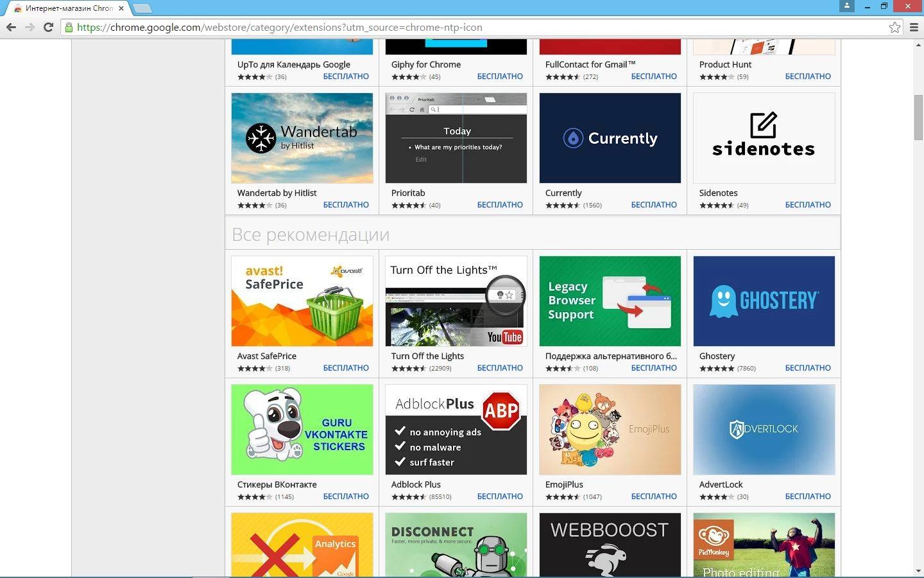Screen dimensions: 924x578
Task: Click БЕСПЛАТНО for Currently
Action: (654, 205)
